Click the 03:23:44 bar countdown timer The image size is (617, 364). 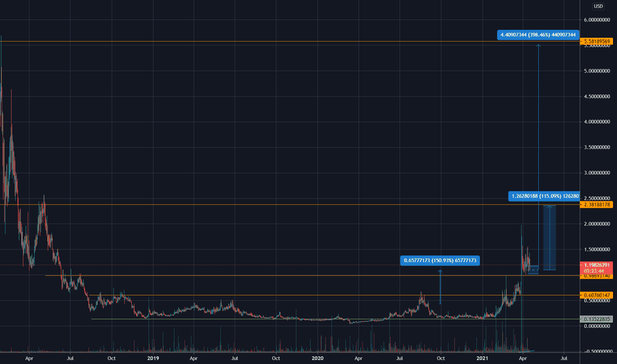(596, 271)
